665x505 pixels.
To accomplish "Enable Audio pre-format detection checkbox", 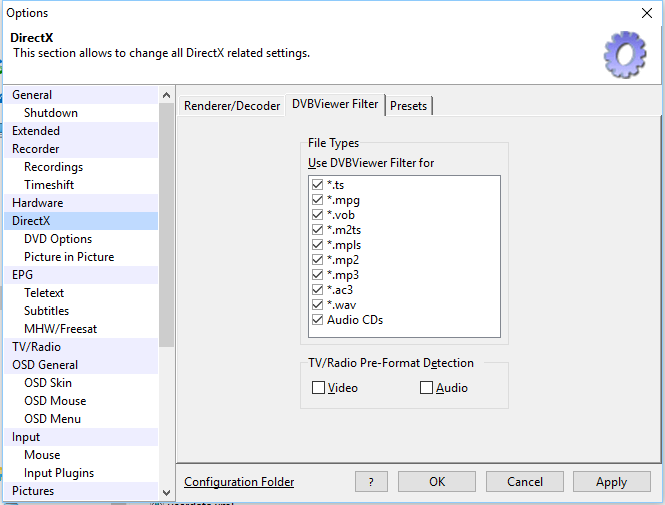I will tap(426, 388).
